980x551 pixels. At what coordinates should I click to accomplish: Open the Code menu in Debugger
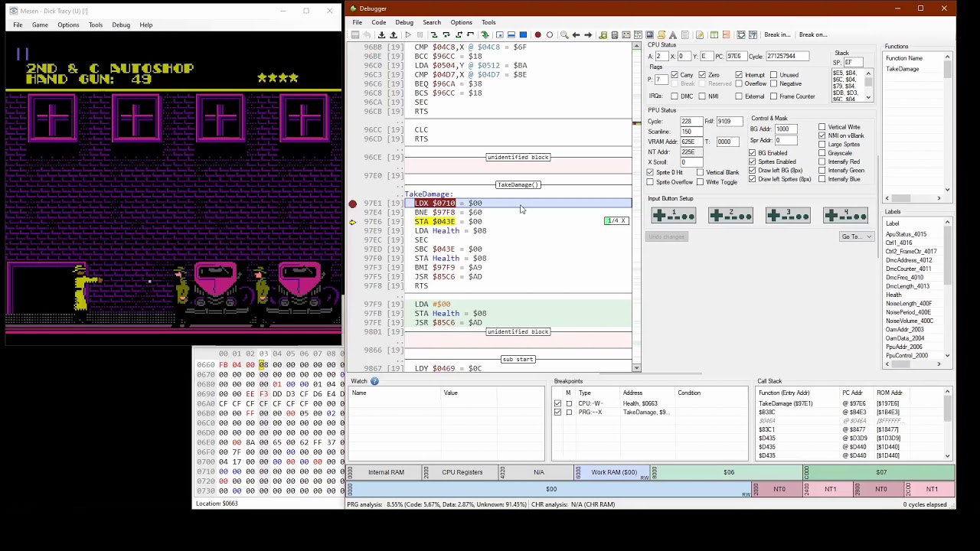(x=378, y=22)
